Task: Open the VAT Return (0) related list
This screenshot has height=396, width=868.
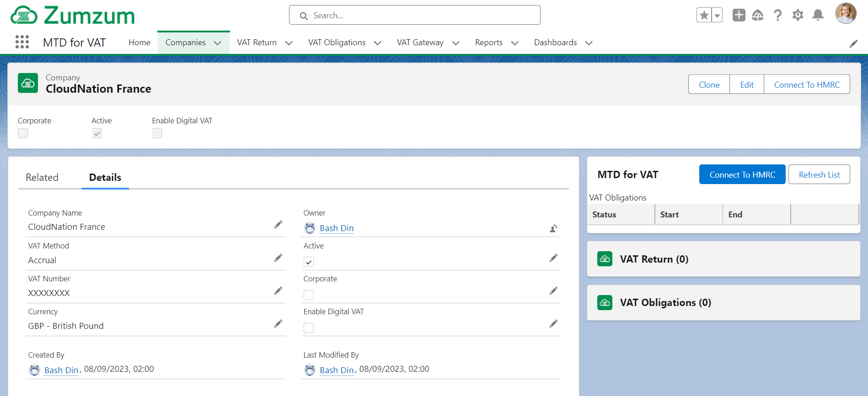Action: coord(654,259)
